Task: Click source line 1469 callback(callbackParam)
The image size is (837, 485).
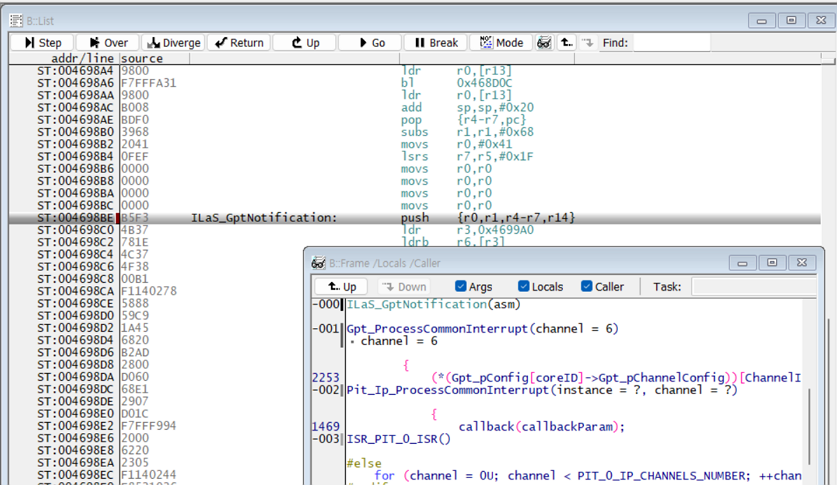Action: pos(541,427)
